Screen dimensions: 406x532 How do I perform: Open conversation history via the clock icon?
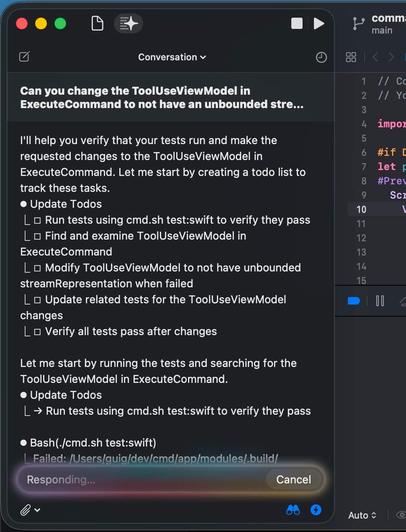(x=321, y=57)
